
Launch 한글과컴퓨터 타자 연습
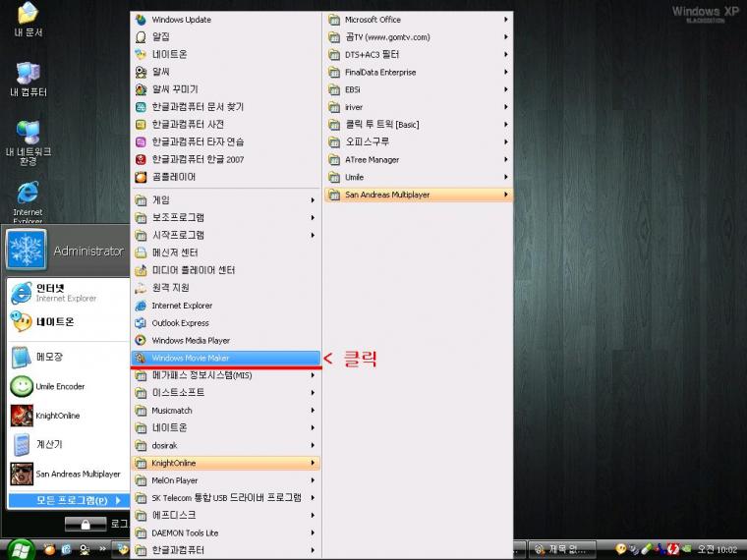[225, 141]
